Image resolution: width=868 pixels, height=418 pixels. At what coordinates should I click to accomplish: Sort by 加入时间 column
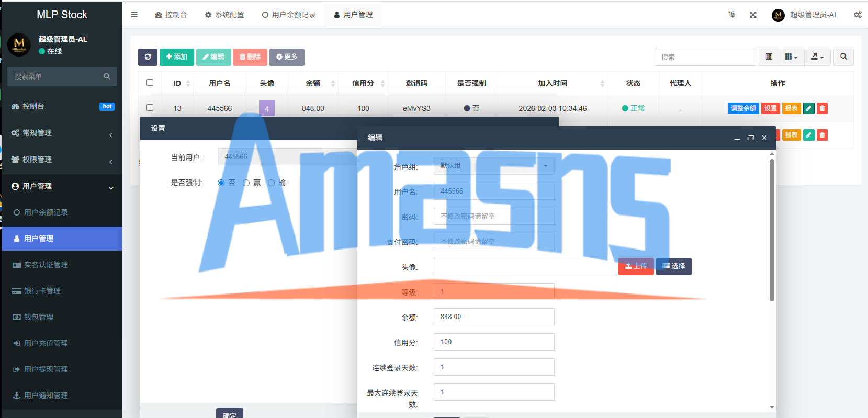[x=553, y=83]
